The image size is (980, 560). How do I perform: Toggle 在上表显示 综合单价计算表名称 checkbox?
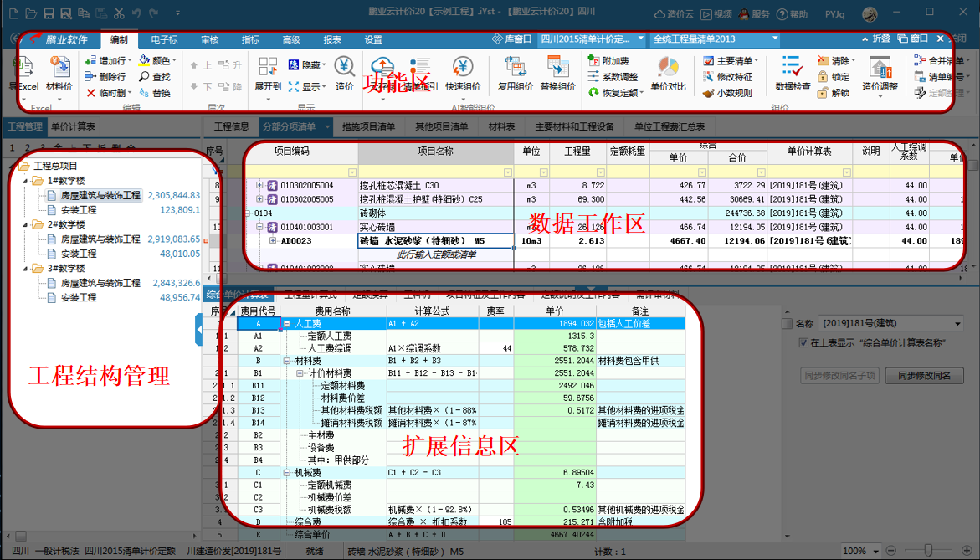(803, 342)
